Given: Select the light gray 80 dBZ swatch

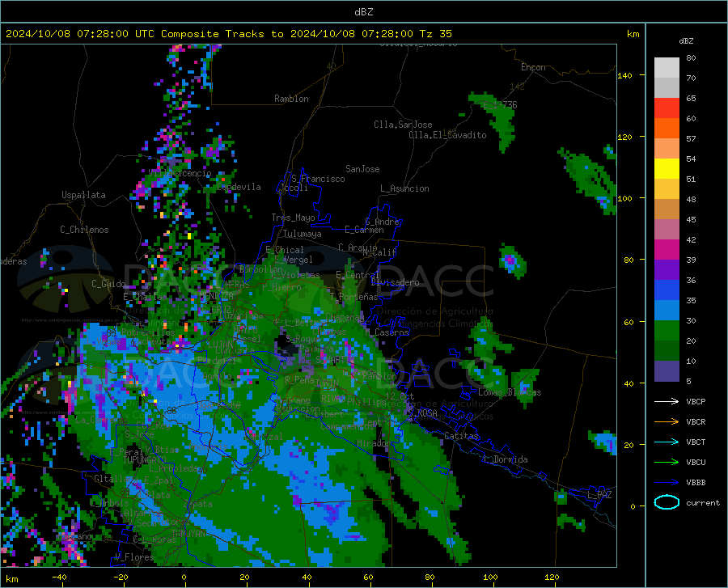Looking at the screenshot, I should tap(667, 68).
